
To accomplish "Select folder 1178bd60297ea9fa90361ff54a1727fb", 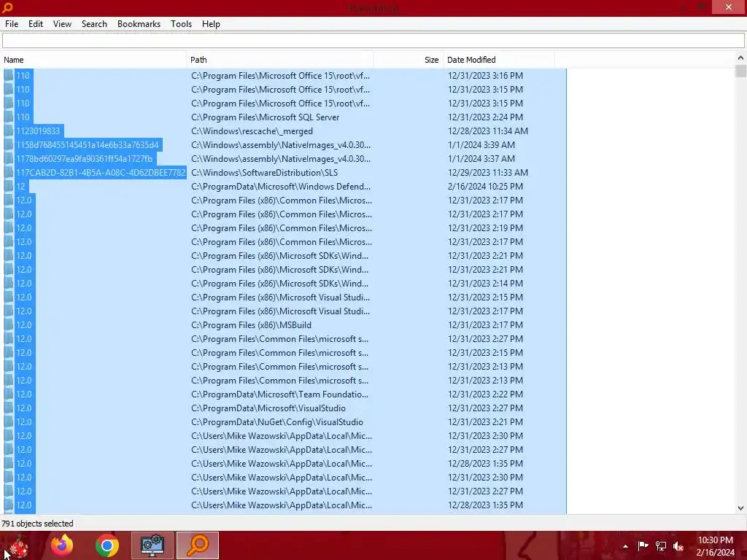I will (x=85, y=158).
